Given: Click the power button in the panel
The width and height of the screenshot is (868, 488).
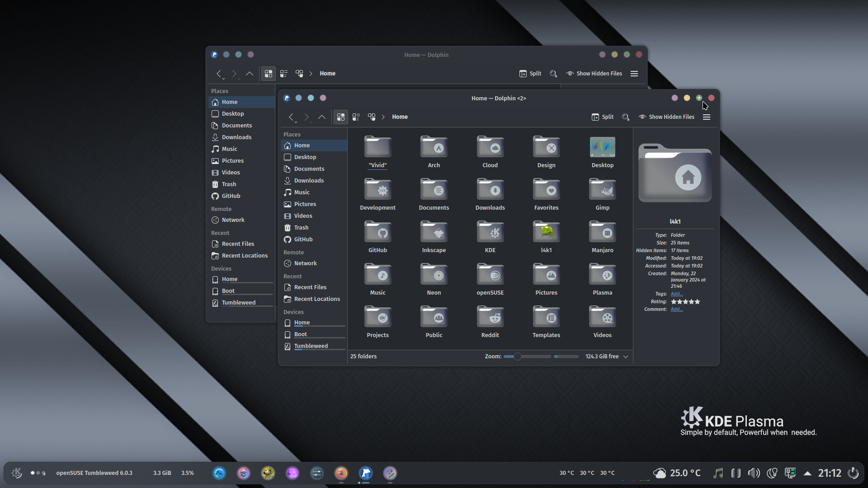Looking at the screenshot, I should tap(853, 473).
